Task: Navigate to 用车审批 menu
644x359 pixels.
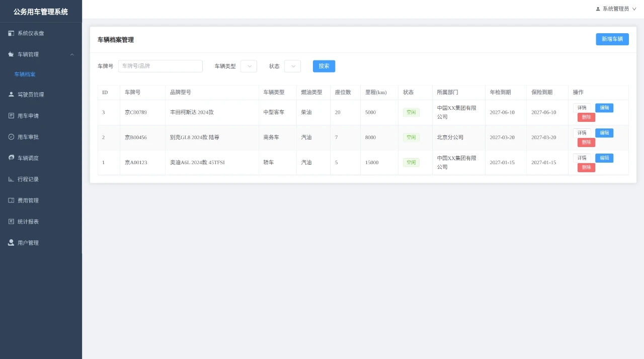Action: [x=41, y=137]
